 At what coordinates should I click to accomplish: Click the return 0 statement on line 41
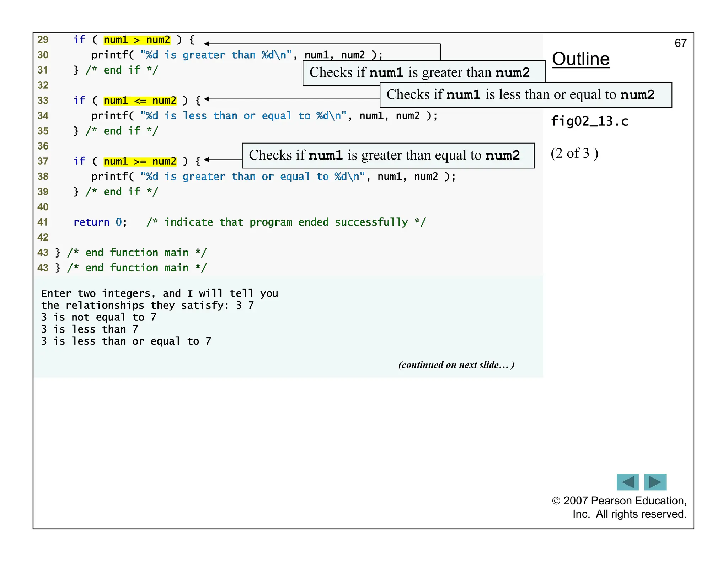100,222
